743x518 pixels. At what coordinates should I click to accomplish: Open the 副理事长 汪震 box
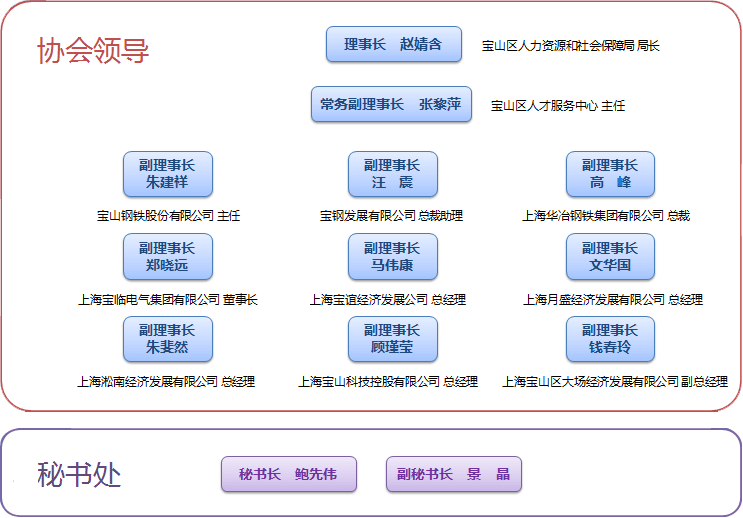click(x=393, y=174)
